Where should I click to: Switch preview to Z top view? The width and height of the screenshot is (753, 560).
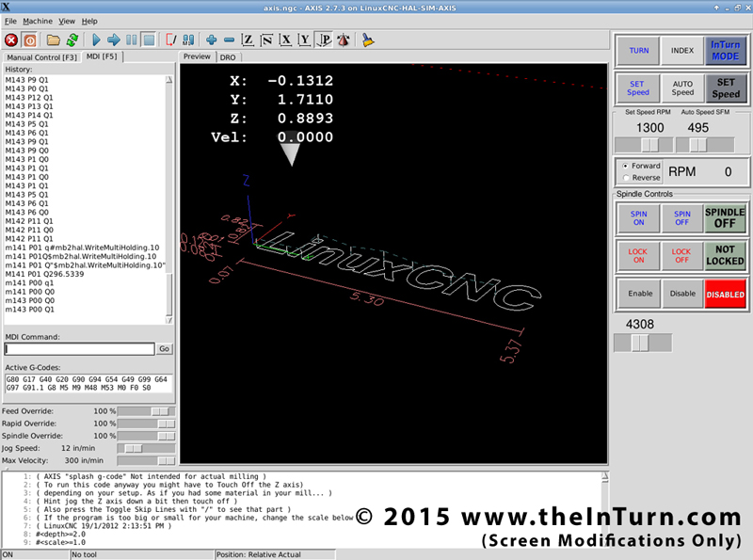(x=248, y=40)
